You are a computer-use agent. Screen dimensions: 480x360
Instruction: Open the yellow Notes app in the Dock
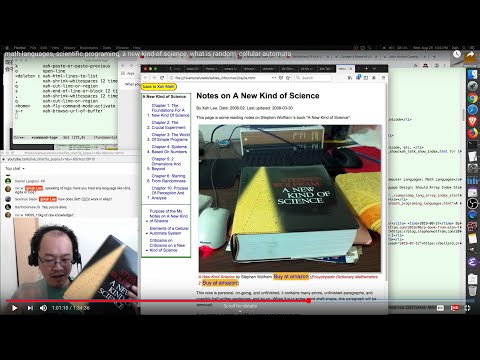point(473,238)
